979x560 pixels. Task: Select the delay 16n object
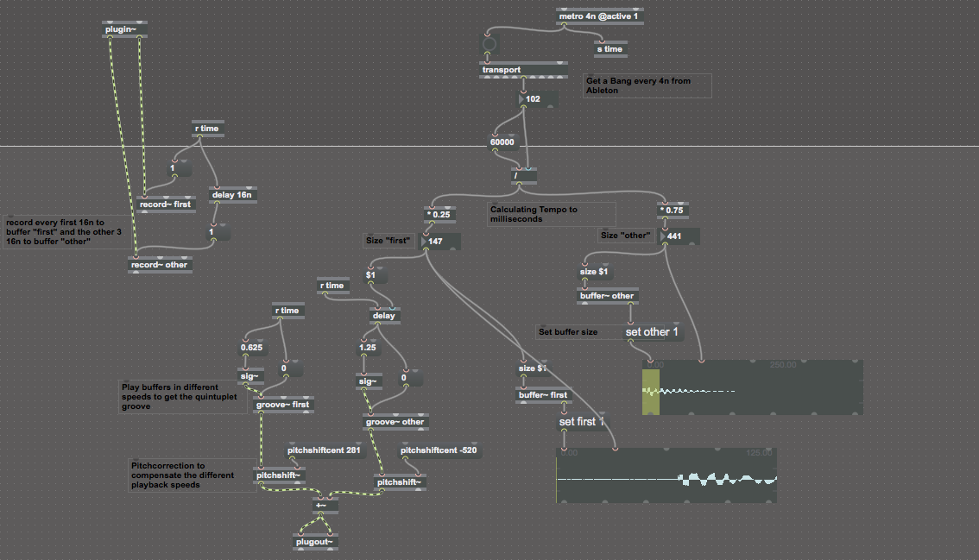(232, 195)
